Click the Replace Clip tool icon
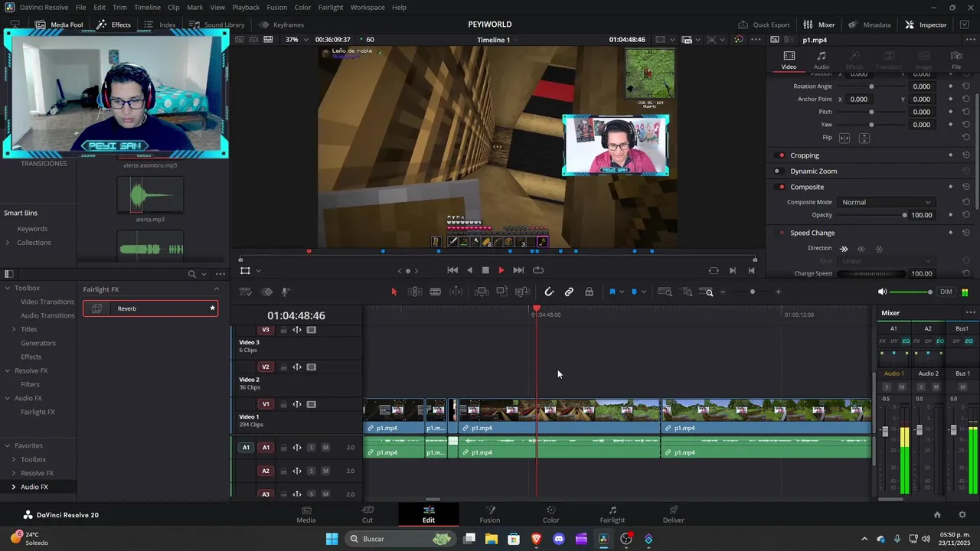Screen dimensions: 980x551 coord(522,292)
